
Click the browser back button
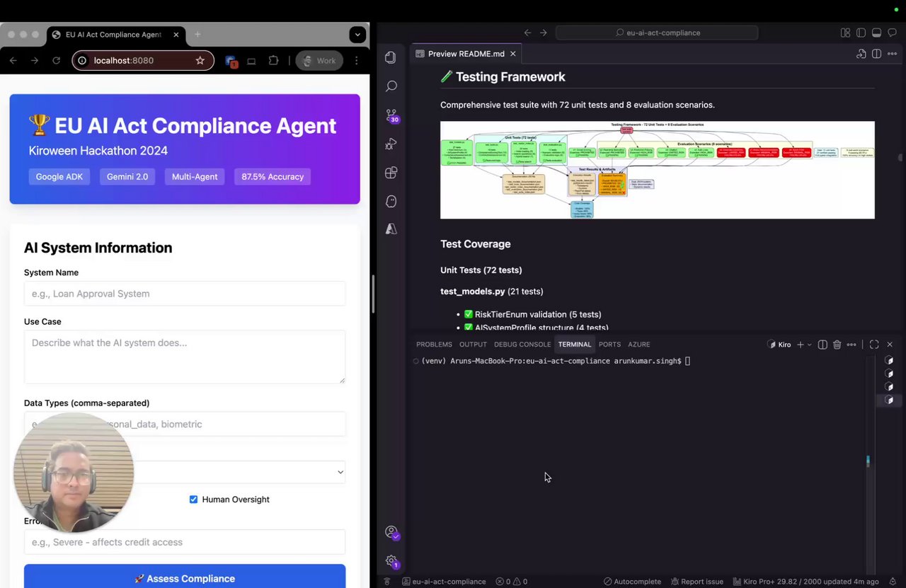click(13, 61)
